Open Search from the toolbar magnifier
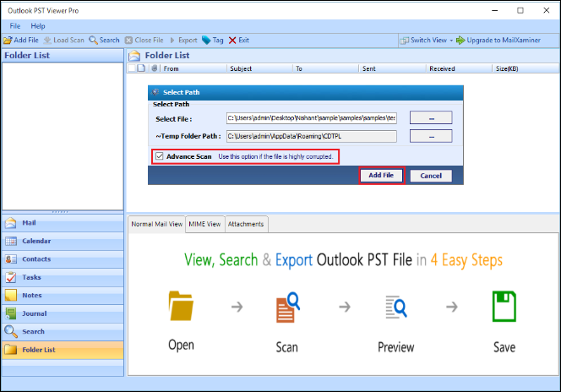Screen dimensions: 561x392 [x=93, y=41]
